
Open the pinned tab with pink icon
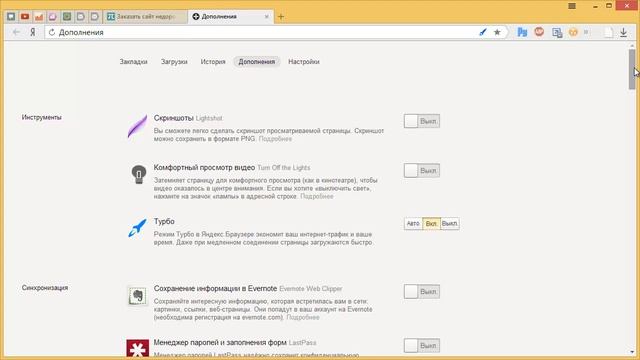coord(53,17)
